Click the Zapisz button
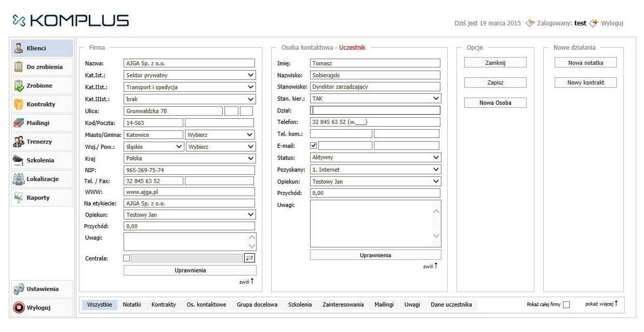Viewport: 644px width, 332px height. pyautogui.click(x=495, y=82)
